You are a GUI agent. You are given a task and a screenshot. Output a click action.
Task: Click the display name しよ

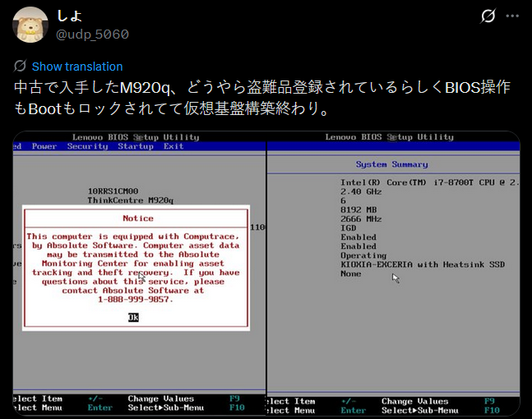pos(68,16)
